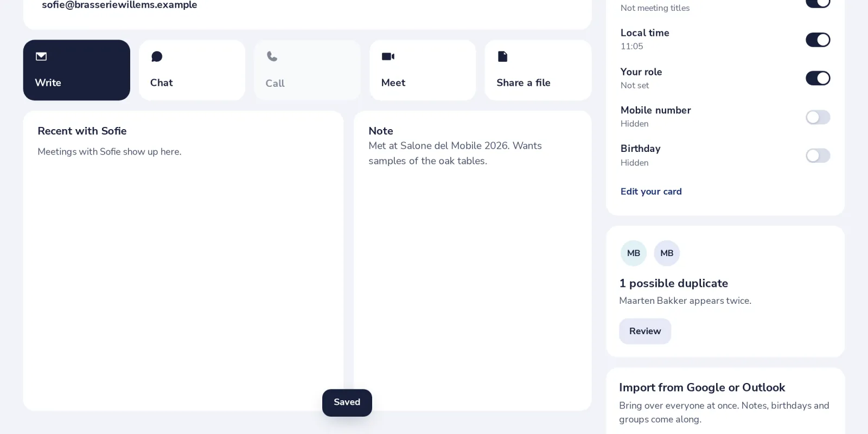Click the Saved toast notification

click(x=347, y=403)
